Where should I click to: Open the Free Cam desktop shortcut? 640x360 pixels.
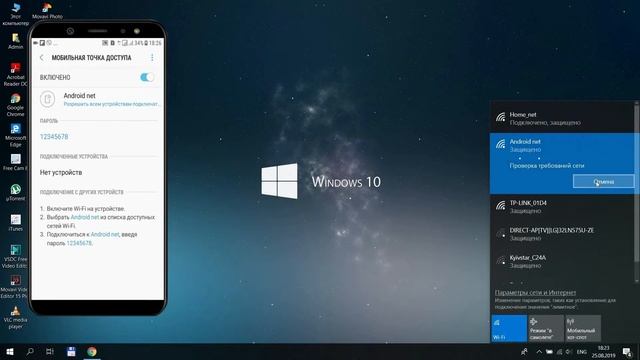pos(16,162)
